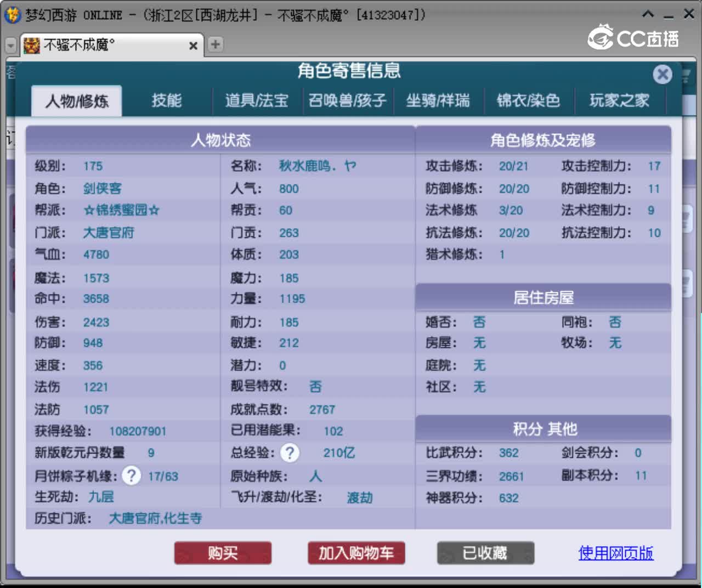Open tab list dropdown arrow
The image size is (702, 588).
click(10, 46)
